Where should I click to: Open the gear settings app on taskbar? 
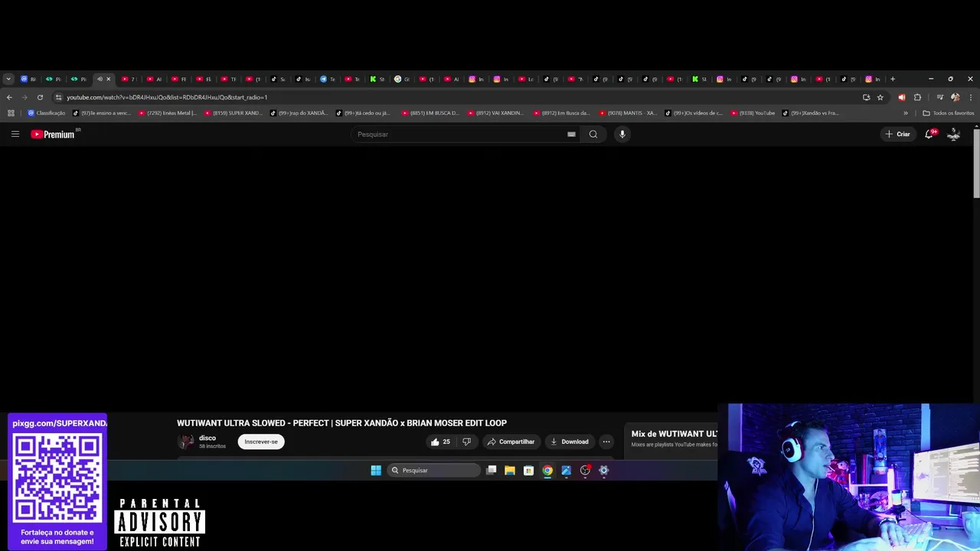pyautogui.click(x=603, y=471)
